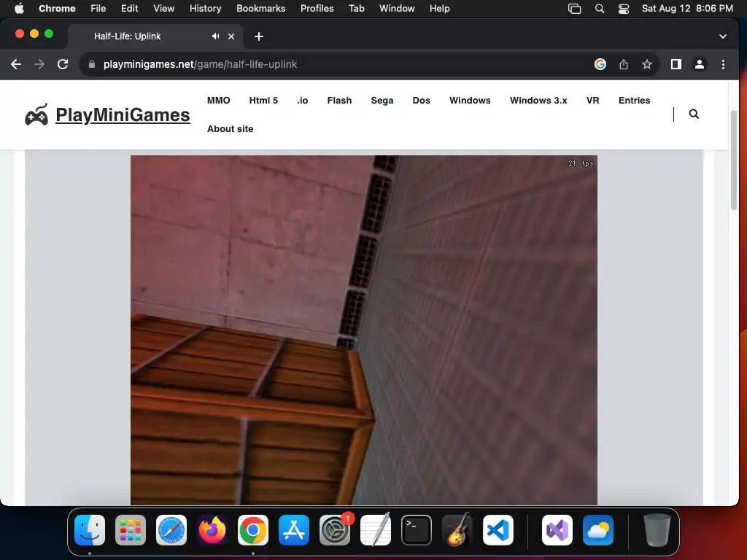Open the .io games category

click(303, 101)
